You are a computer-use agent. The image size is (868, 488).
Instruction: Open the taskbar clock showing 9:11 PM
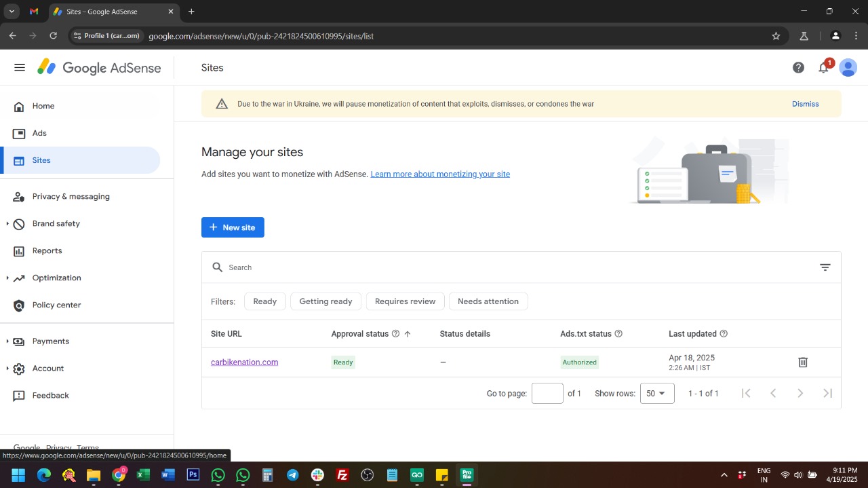842,475
